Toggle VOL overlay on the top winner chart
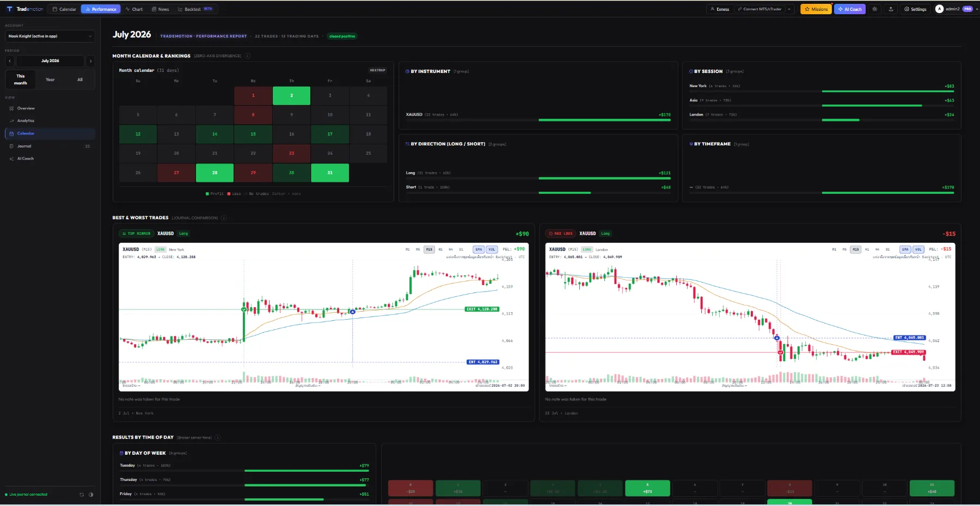Screen dimensions: 980x506 click(x=492, y=249)
